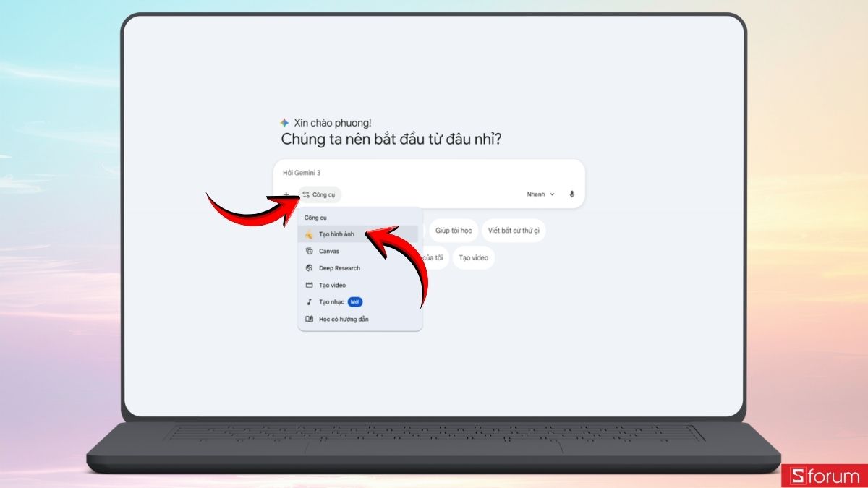Click the music note icon for Tạo nhạc
This screenshot has width=868, height=488.
click(309, 301)
